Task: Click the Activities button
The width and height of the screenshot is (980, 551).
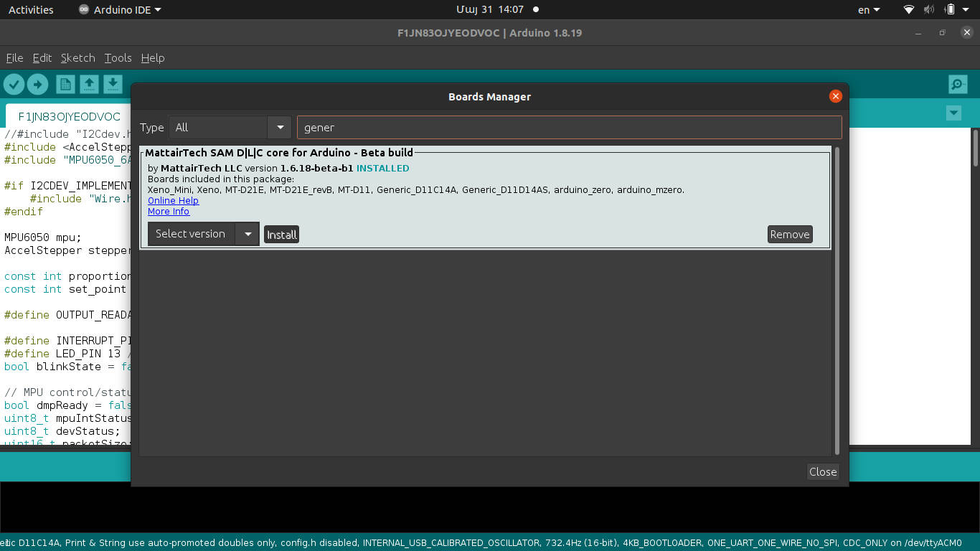Action: [x=31, y=10]
